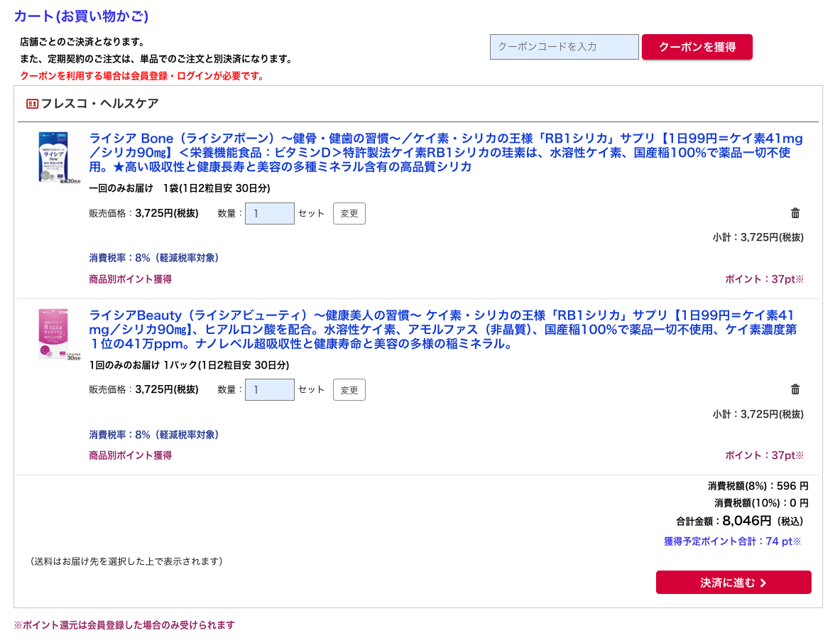This screenshot has height=643, width=840.
Task: Click the ※ポイント還元 footnote text
Action: click(124, 625)
